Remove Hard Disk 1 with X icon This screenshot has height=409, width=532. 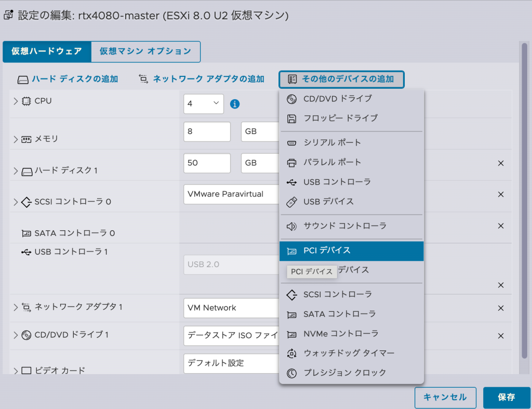coord(501,163)
